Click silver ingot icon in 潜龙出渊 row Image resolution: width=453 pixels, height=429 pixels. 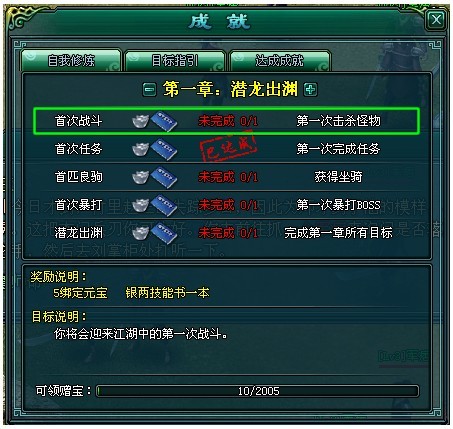click(x=141, y=233)
